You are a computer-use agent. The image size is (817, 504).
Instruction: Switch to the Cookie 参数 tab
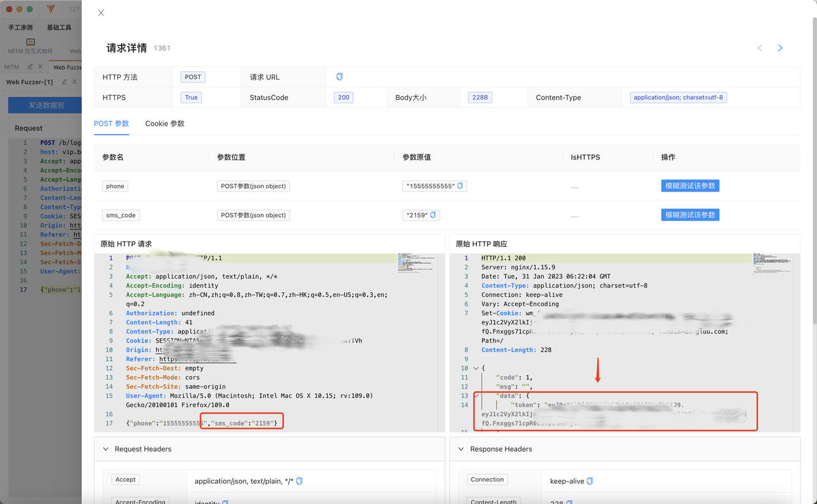pyautogui.click(x=165, y=123)
